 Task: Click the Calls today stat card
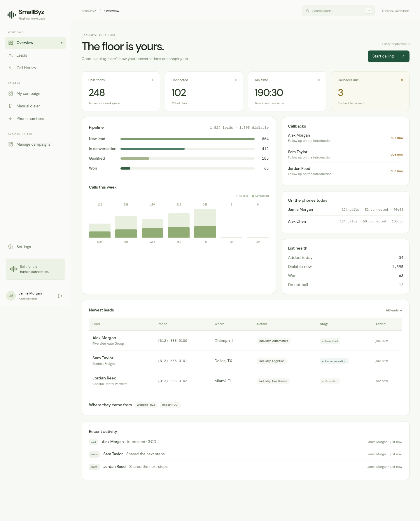[121, 91]
